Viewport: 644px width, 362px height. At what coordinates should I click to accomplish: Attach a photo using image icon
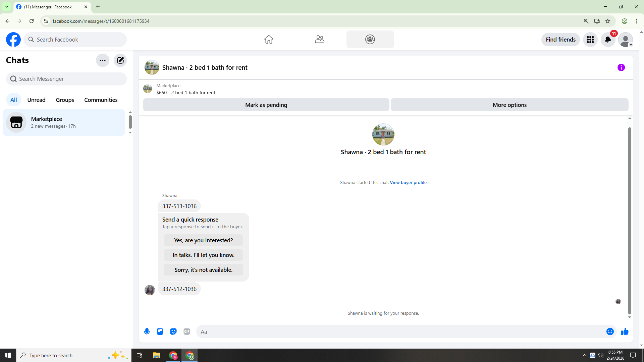160,331
